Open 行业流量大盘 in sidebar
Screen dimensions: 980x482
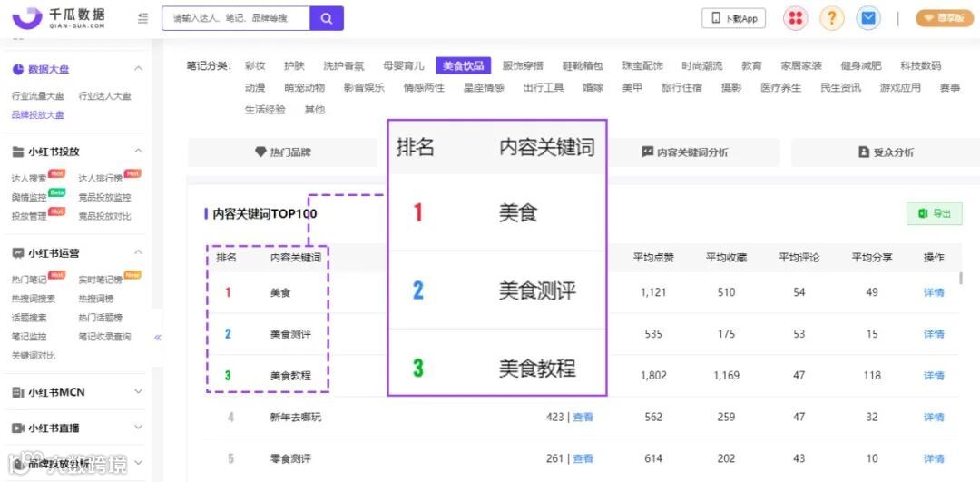(x=37, y=96)
